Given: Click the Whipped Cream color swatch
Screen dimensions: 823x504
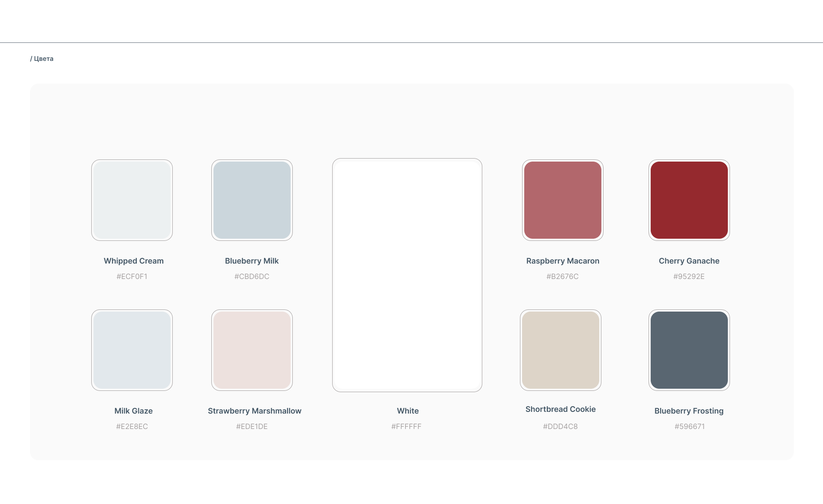Looking at the screenshot, I should click(132, 200).
